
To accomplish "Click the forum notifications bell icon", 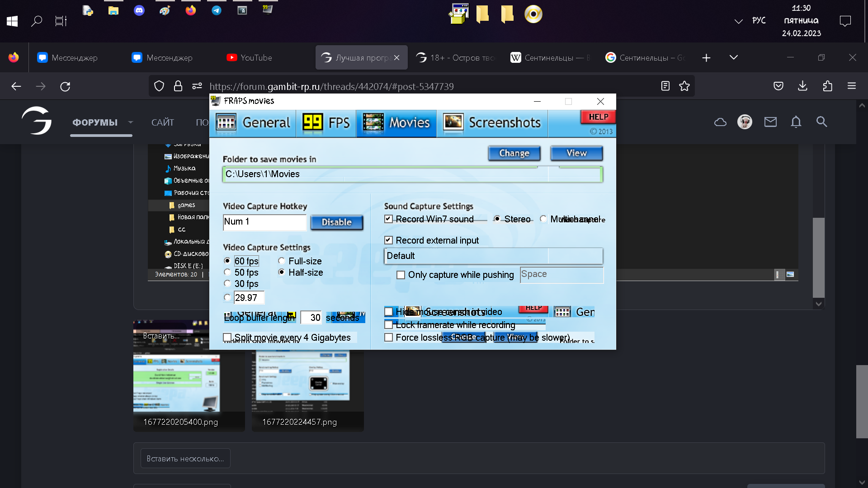I will coord(796,122).
